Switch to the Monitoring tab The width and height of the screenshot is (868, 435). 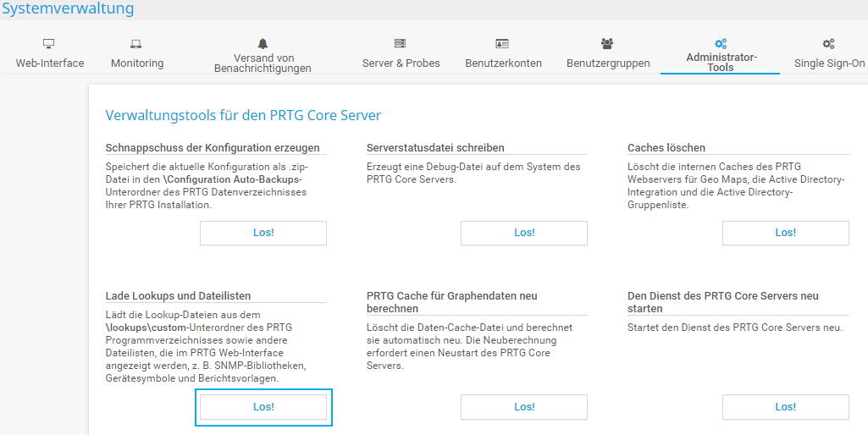pos(137,63)
